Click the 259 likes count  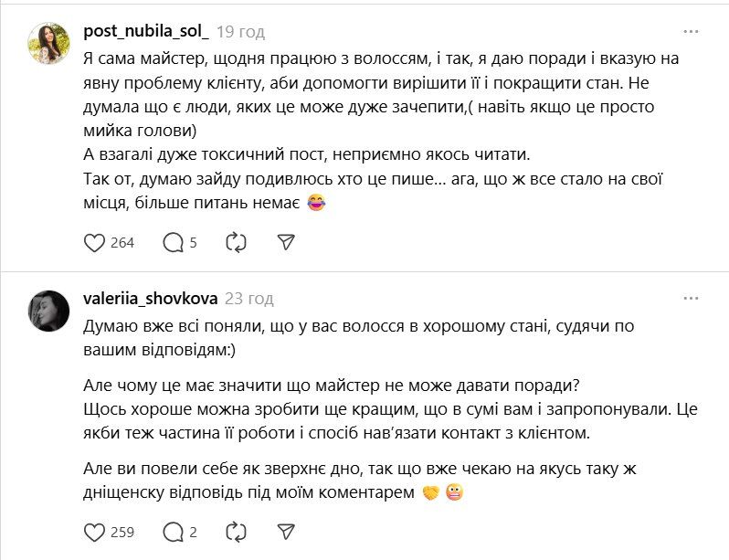click(x=122, y=532)
